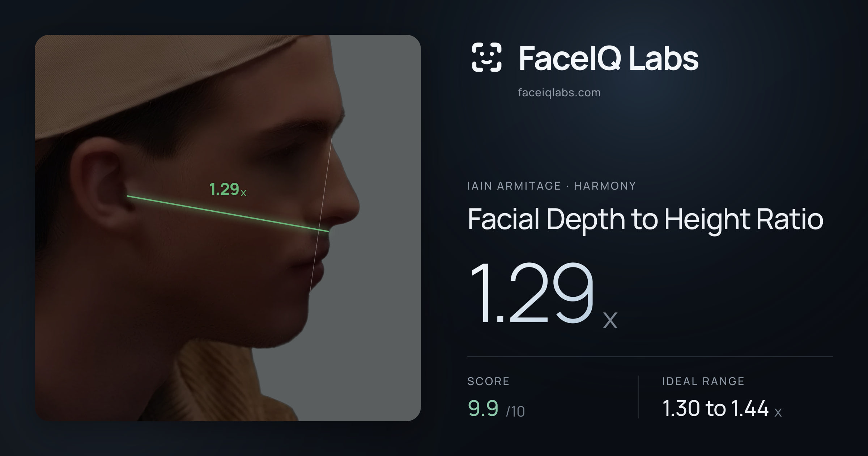
Task: Click the IDEAL RANGE label
Action: (703, 381)
